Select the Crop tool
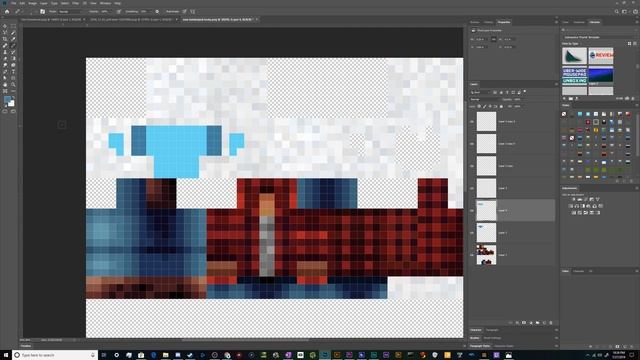The width and height of the screenshot is (640, 360). (5, 39)
